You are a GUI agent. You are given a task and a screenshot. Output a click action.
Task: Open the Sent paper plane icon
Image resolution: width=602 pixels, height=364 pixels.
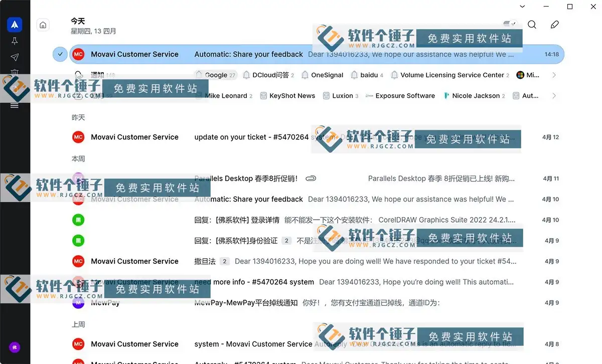tap(15, 58)
